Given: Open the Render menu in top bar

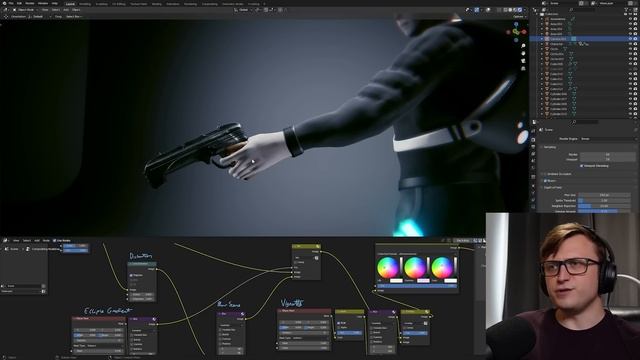Looking at the screenshot, I should coord(30,3).
